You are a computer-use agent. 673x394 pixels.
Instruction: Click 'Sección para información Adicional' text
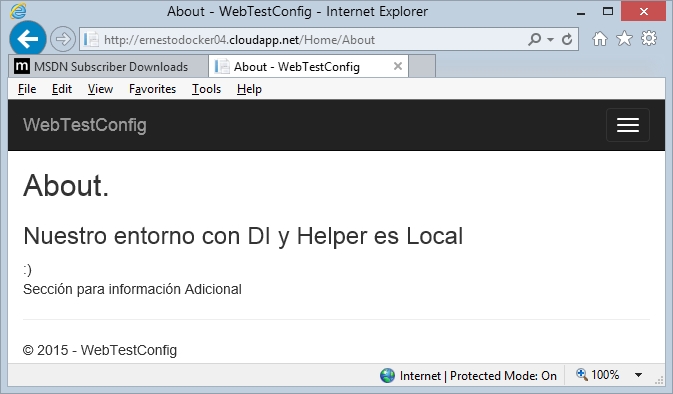tap(132, 289)
